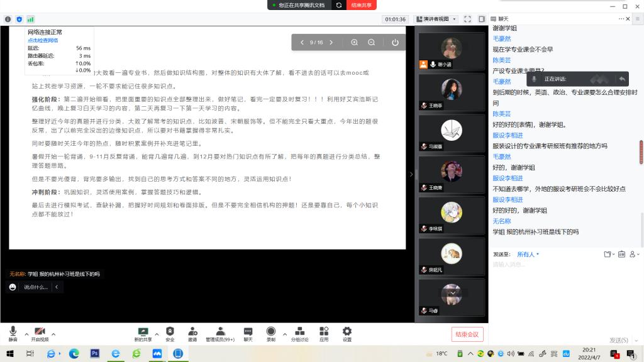Open the 聊天 chat toolbar item
This screenshot has height=362, width=644.
[x=248, y=333]
